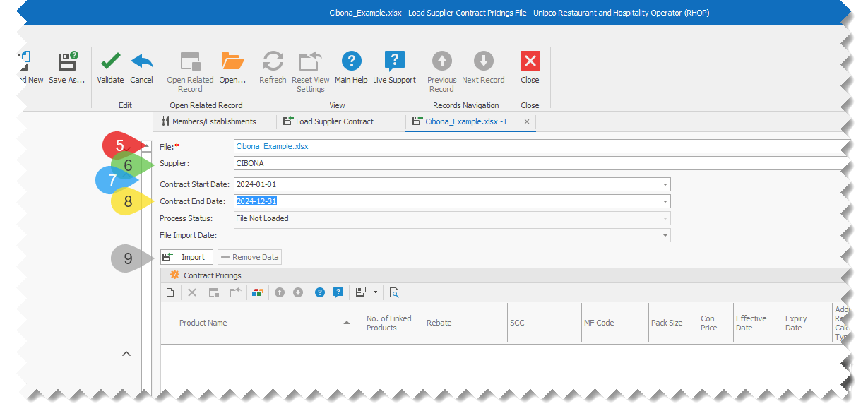Click the preview/search icon in the grid toolbar

394,292
